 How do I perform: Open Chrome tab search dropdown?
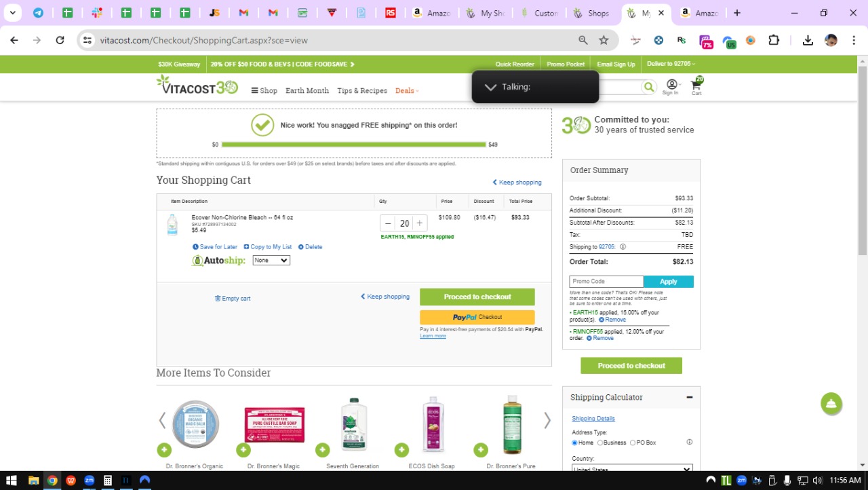tap(12, 13)
